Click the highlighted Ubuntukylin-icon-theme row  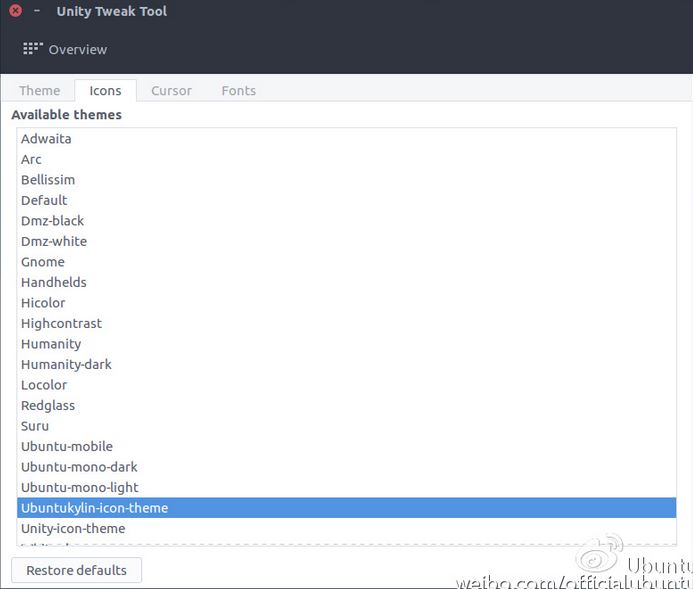point(94,508)
